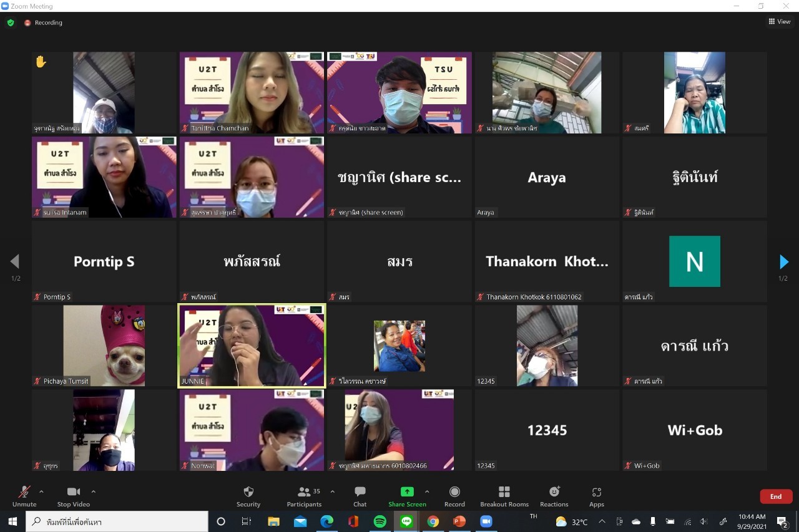The height and width of the screenshot is (532, 799).
Task: Expand audio options arrow beside Unmute
Action: click(41, 491)
